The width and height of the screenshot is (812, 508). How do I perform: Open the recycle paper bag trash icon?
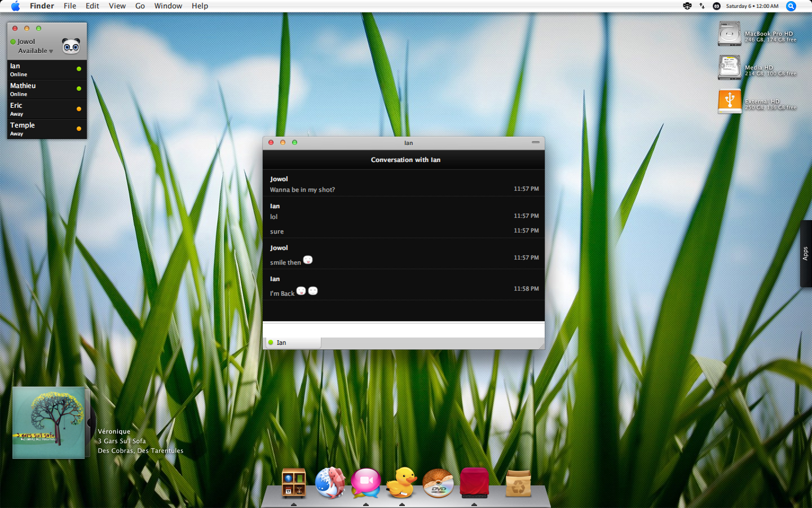click(518, 483)
